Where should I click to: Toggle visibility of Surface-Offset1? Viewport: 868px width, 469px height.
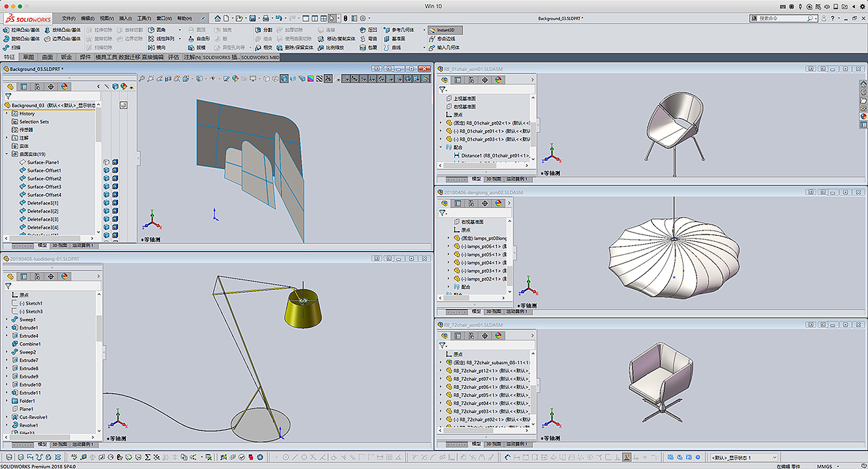[106, 171]
